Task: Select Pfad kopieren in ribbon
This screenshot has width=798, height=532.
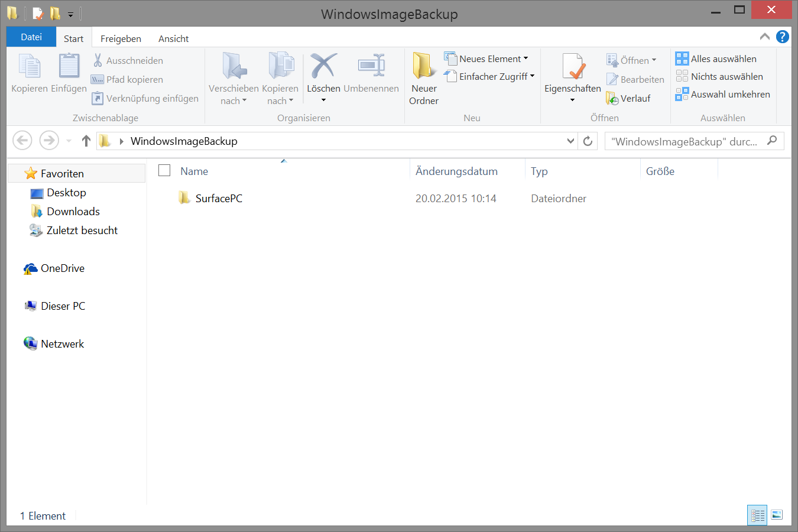Action: pos(126,79)
